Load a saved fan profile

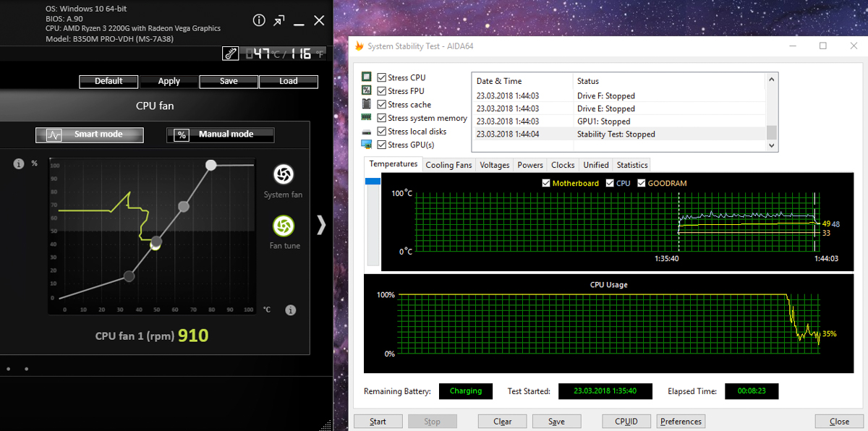289,81
